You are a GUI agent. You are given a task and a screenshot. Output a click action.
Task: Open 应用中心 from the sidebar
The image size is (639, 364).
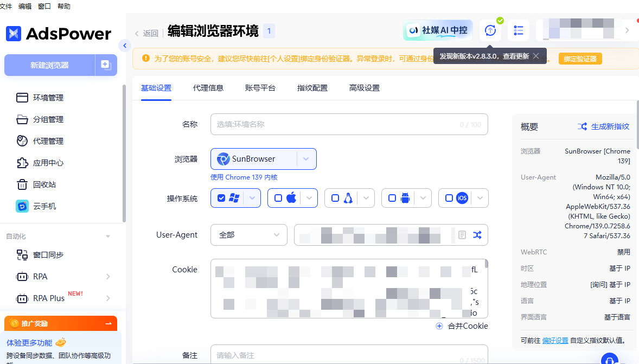(x=48, y=163)
